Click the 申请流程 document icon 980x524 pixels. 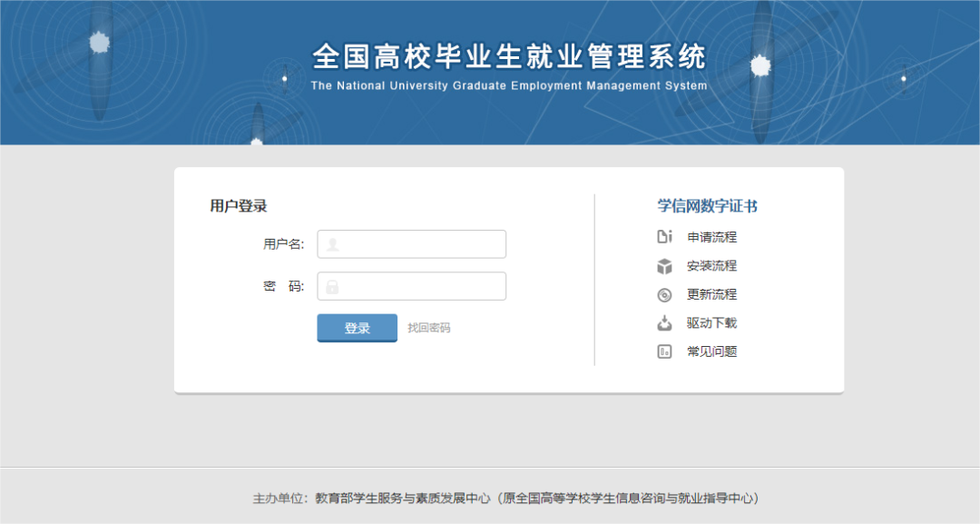click(x=664, y=237)
